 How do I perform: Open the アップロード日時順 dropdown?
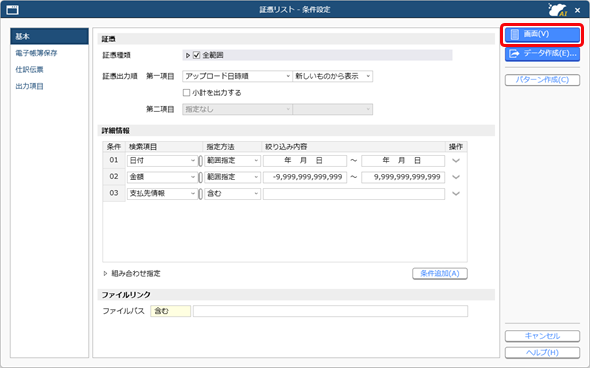pyautogui.click(x=237, y=76)
